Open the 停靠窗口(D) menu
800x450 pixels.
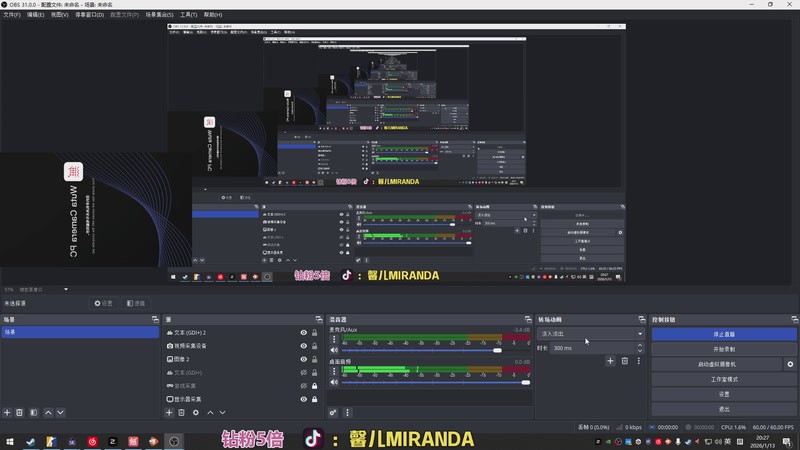(x=89, y=15)
